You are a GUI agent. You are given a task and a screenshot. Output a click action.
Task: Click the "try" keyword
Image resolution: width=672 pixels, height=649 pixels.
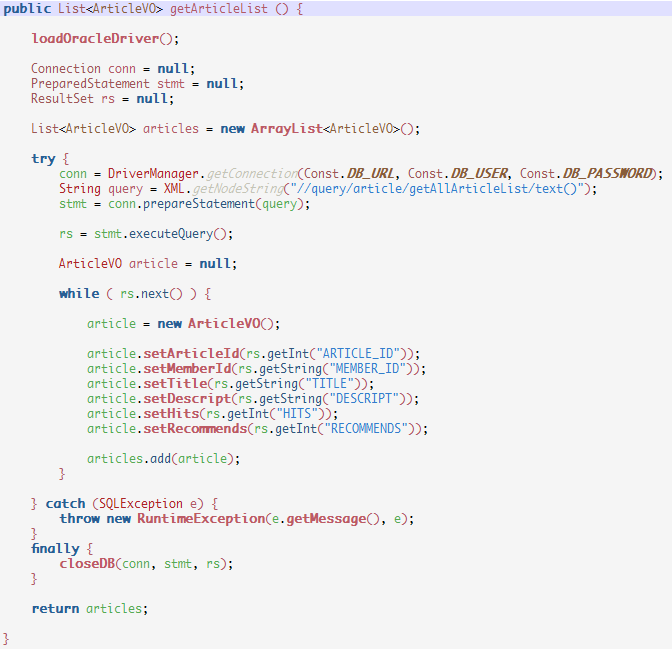(43, 159)
